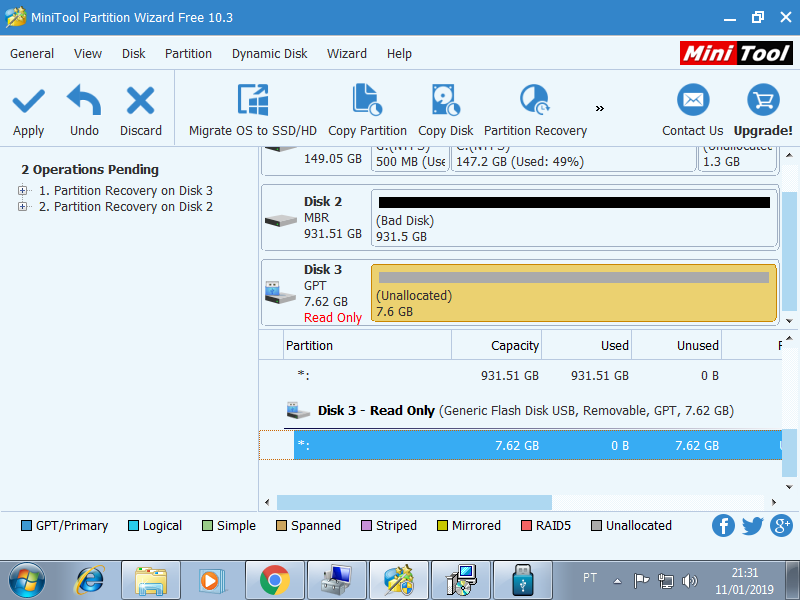Sort by the Partition column header
800x600 pixels.
pyautogui.click(x=367, y=345)
